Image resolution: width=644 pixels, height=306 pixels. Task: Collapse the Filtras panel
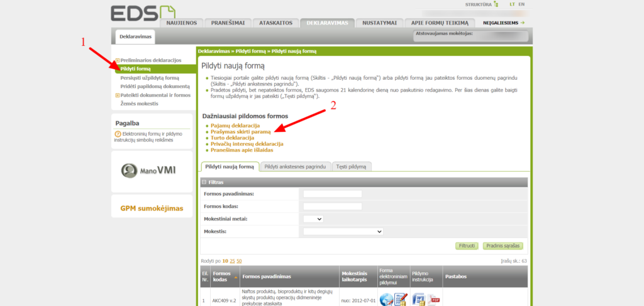204,182
